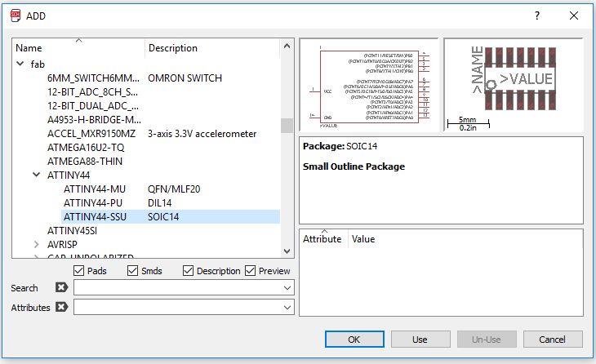Viewport: 596px width, 364px height.
Task: Click the DIL14 package description
Action: [x=160, y=203]
